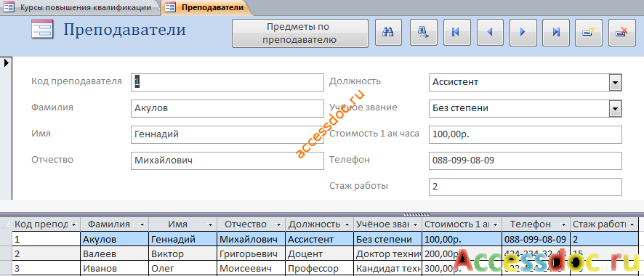Click cell Григорьевич in the datasheet

point(251,254)
